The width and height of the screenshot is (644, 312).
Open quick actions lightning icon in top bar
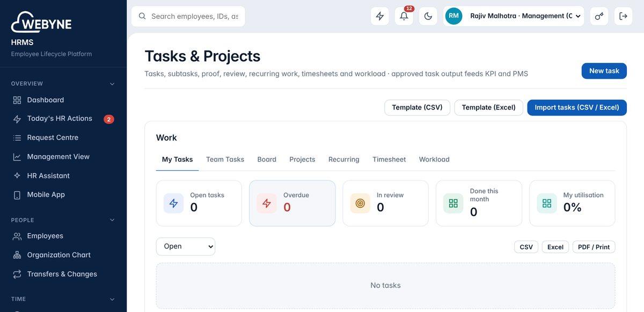(x=380, y=16)
